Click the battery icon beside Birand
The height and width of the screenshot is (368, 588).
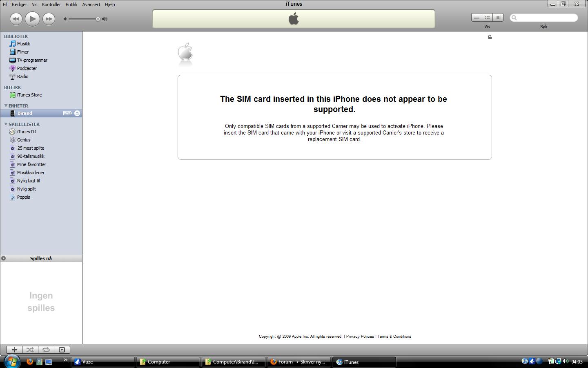tap(67, 113)
